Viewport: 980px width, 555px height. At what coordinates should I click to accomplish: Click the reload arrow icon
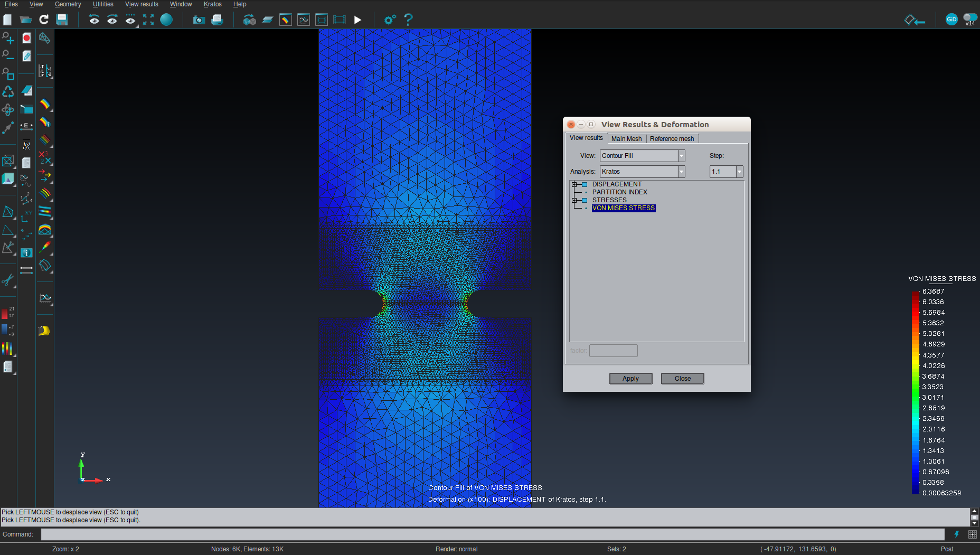(44, 20)
